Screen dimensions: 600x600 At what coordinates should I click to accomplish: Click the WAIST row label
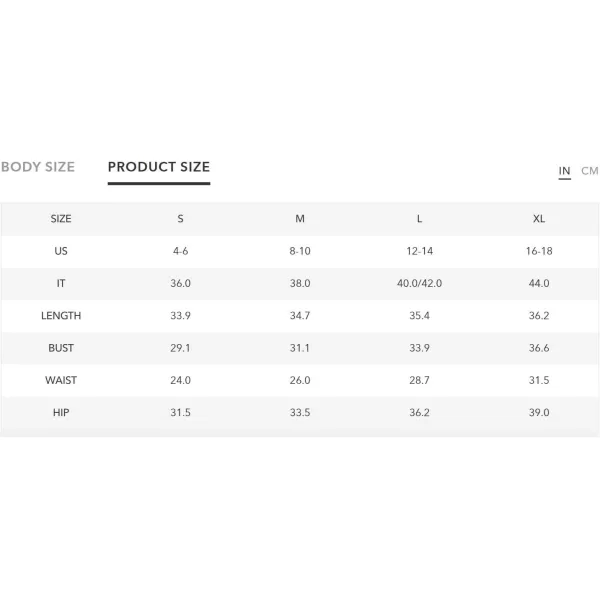[61, 380]
